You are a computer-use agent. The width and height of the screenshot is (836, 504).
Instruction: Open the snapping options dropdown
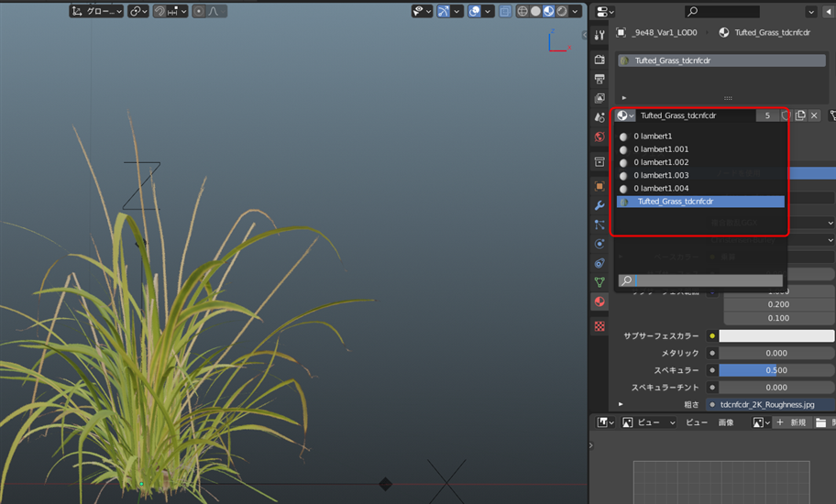(177, 11)
